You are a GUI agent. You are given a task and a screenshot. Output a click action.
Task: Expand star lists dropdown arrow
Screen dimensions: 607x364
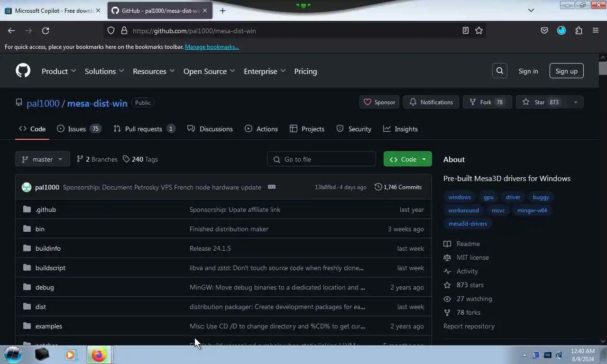576,102
